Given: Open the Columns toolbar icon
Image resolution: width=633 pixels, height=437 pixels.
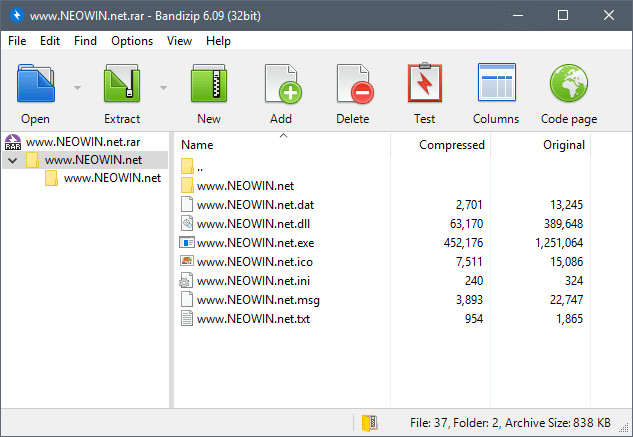Looking at the screenshot, I should pyautogui.click(x=497, y=82).
